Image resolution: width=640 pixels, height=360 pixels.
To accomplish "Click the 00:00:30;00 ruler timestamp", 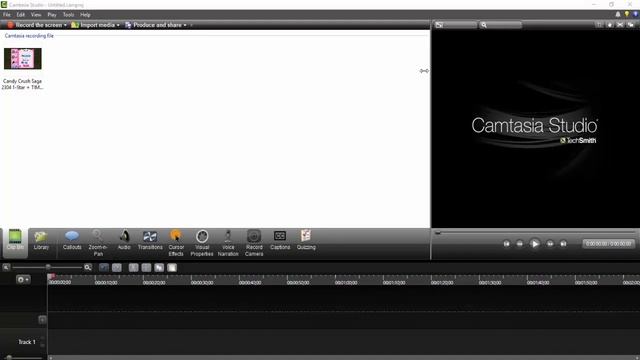I will pos(202,282).
